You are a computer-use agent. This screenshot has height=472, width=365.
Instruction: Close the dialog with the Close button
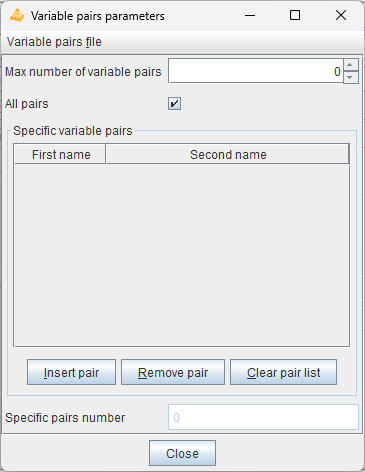point(182,453)
